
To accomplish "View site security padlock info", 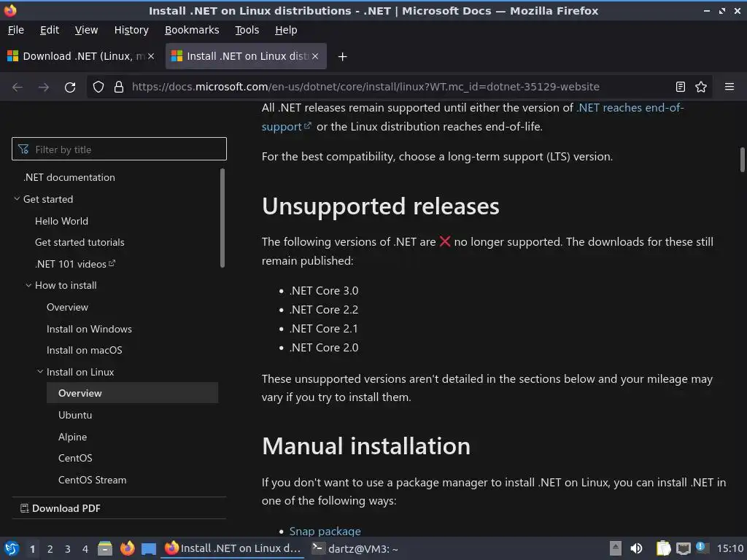I will pos(119,87).
